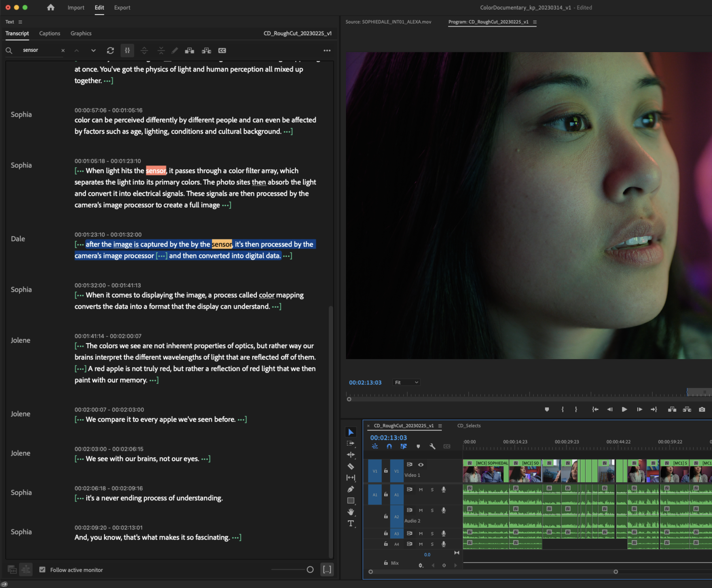The image size is (712, 588).
Task: Mute the A1 audio track
Action: [421, 489]
